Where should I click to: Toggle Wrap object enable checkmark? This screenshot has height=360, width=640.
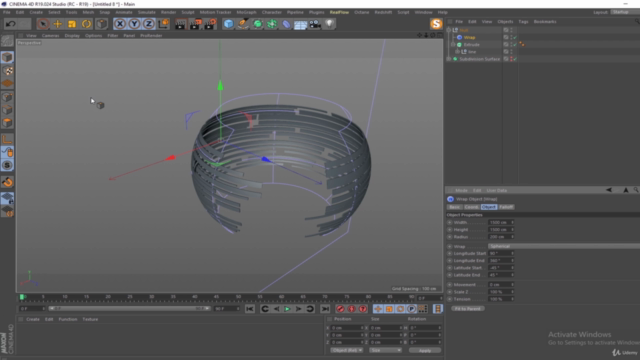click(515, 38)
